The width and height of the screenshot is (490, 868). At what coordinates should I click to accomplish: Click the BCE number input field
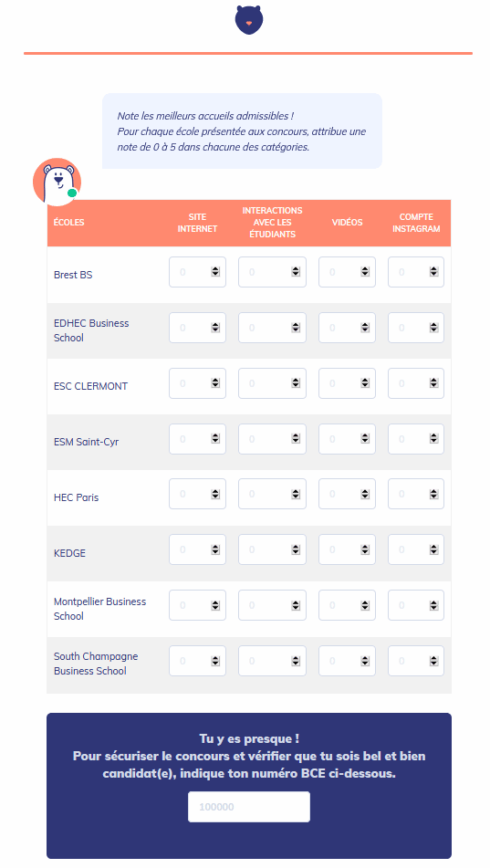pyautogui.click(x=248, y=807)
